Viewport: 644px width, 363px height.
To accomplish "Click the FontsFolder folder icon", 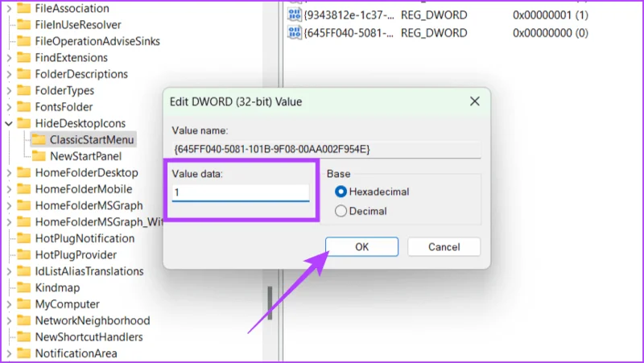I will click(24, 107).
